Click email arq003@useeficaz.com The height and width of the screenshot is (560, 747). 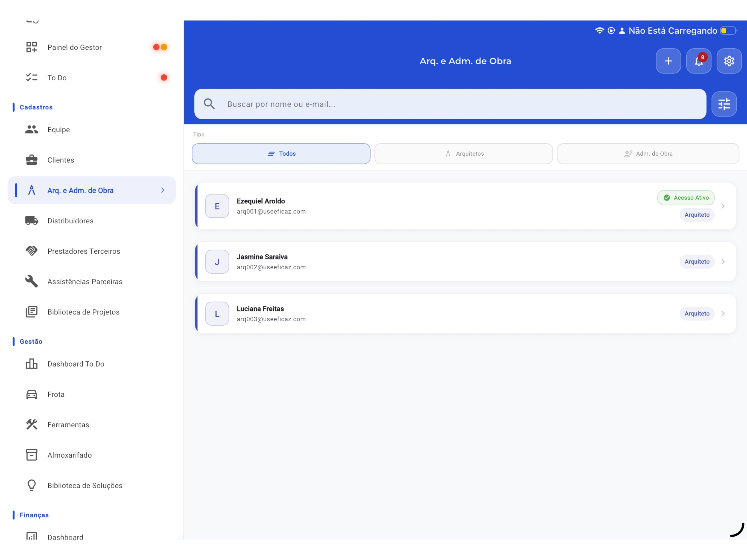coord(271,319)
